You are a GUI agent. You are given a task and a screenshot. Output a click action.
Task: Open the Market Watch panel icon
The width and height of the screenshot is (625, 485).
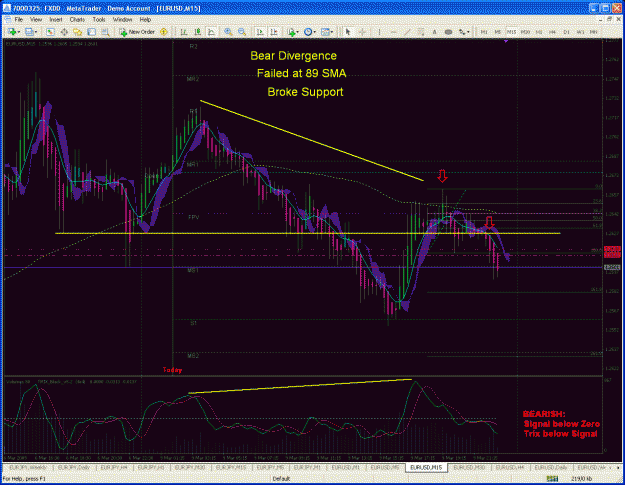pos(50,32)
